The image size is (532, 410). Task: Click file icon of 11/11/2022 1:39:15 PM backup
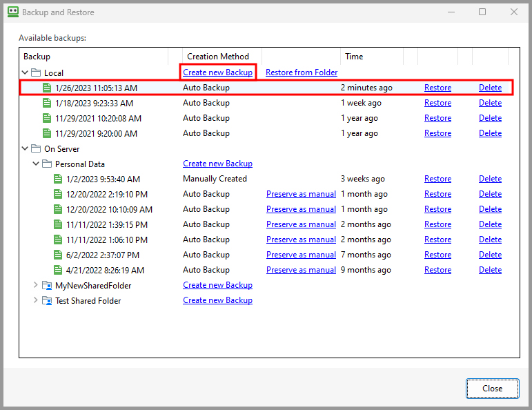tap(58, 225)
